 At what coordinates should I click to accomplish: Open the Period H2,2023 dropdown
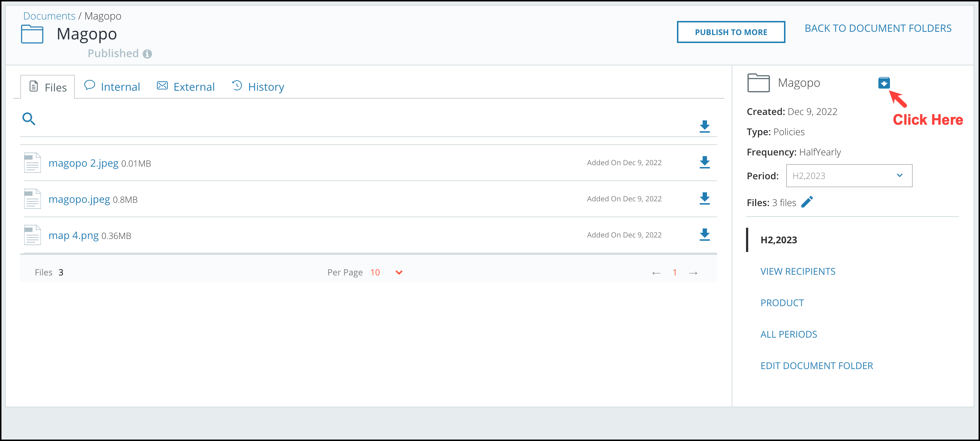coord(849,176)
